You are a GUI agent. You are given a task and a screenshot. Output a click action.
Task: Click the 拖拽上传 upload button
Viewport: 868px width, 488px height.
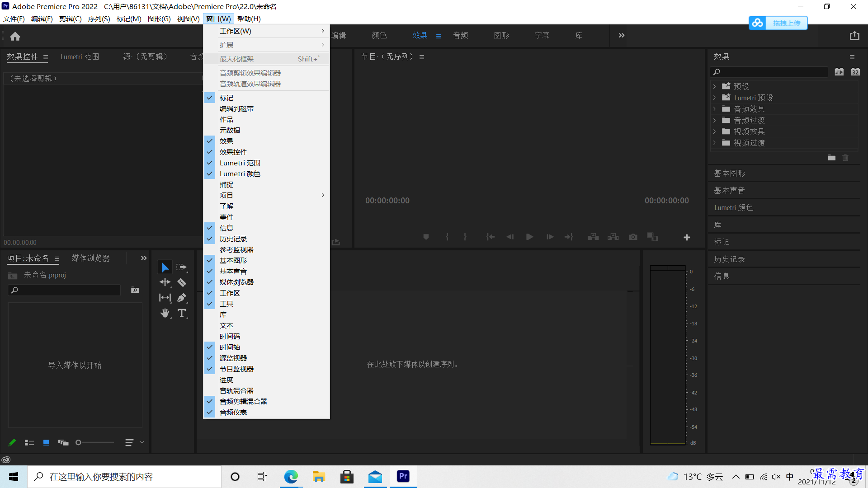[x=778, y=23]
